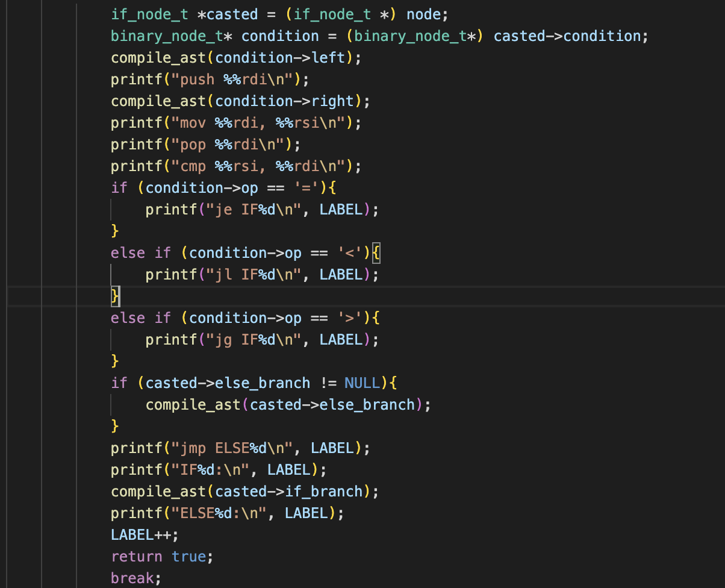Click the '>' character literal
The height and width of the screenshot is (588, 725).
(350, 318)
